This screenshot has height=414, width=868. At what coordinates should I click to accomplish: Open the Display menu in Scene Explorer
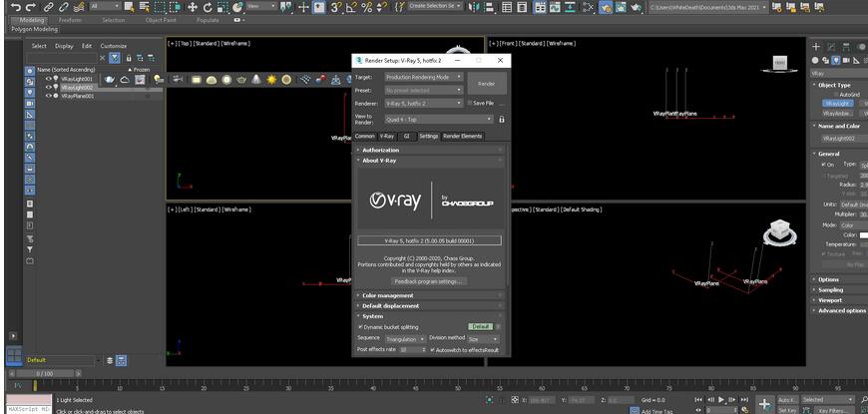(64, 46)
